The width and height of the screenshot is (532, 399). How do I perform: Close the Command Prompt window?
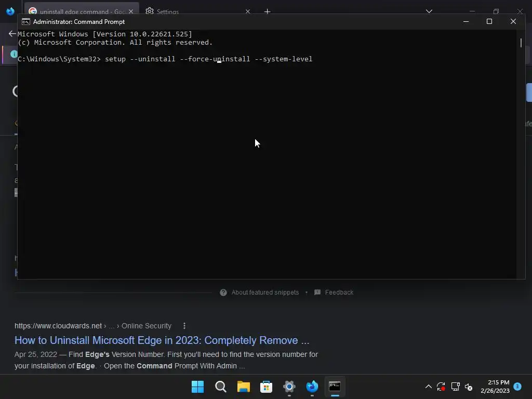pos(513,21)
